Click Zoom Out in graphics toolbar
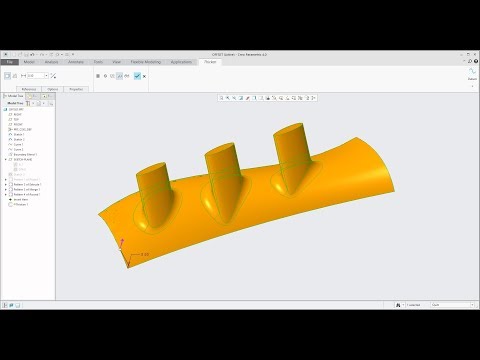Screen dimensions: 480x360 click(x=234, y=98)
